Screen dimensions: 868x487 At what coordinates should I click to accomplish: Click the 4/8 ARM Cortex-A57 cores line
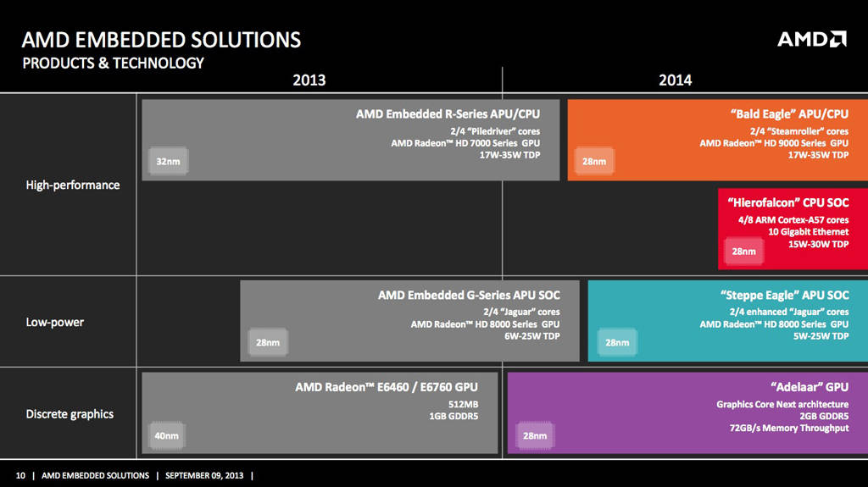coord(793,220)
